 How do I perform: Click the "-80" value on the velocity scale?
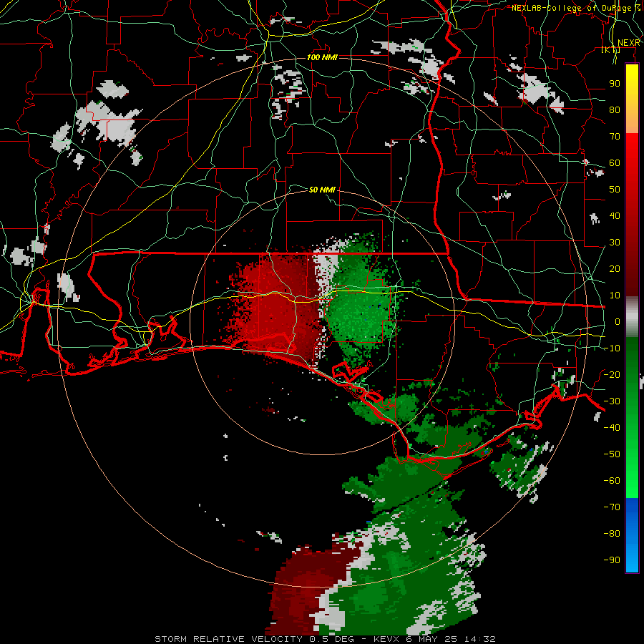click(x=612, y=534)
